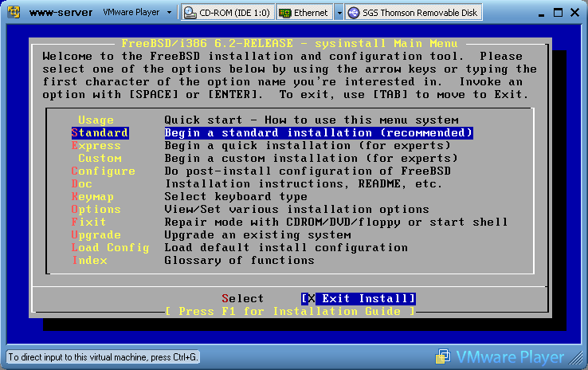Select the Configure menu entry
This screenshot has width=588, height=370.
[103, 171]
